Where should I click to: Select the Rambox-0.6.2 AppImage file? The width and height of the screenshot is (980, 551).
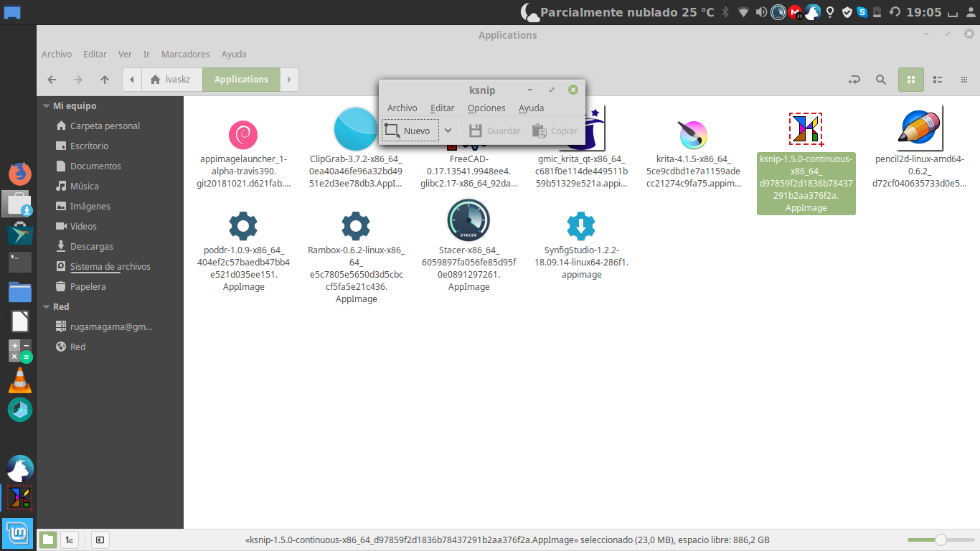tap(356, 227)
